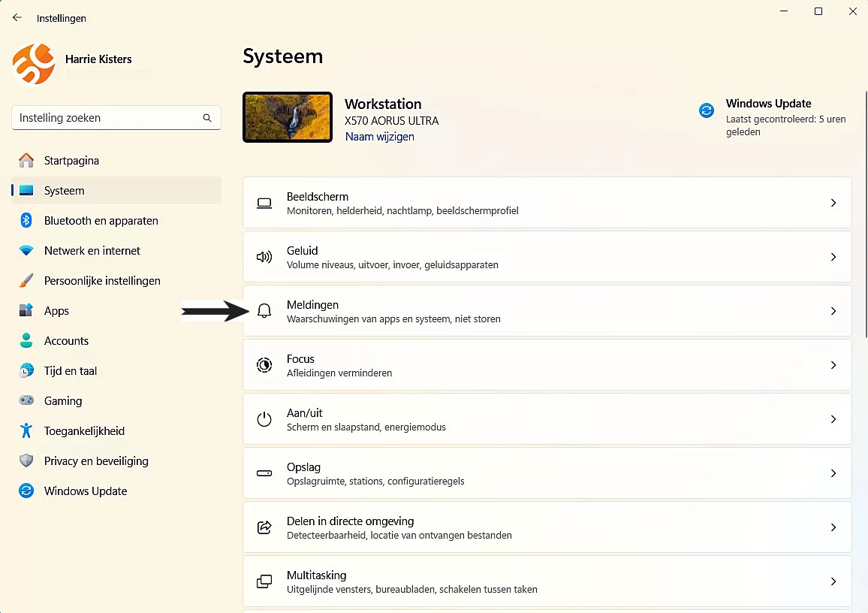868x613 pixels.
Task: Click the Netwerk en internet wifi icon
Action: click(x=26, y=250)
